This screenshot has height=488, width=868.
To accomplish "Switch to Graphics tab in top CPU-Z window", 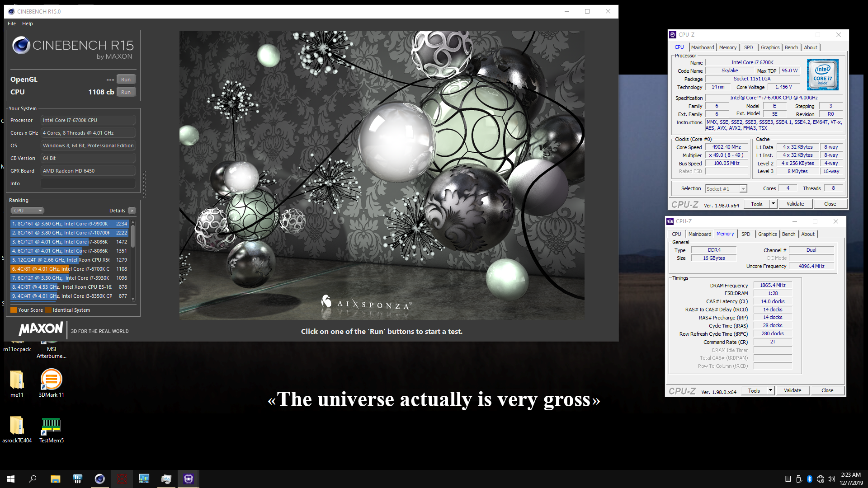I will point(770,47).
